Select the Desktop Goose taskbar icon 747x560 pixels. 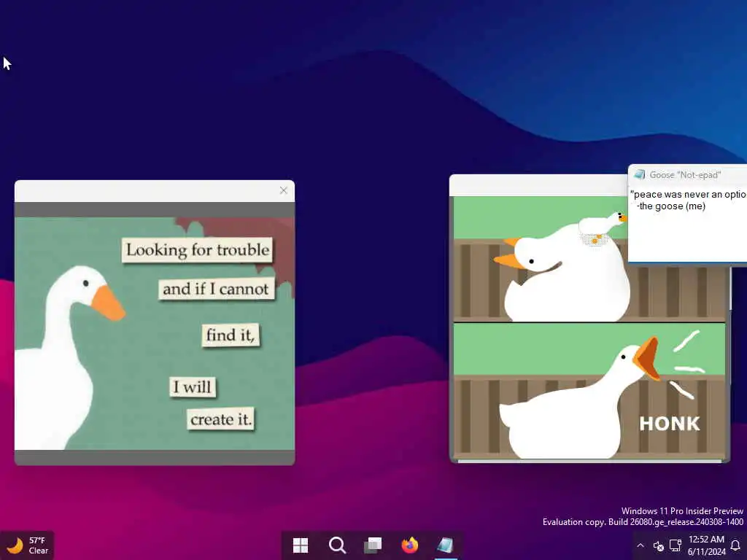click(x=446, y=545)
